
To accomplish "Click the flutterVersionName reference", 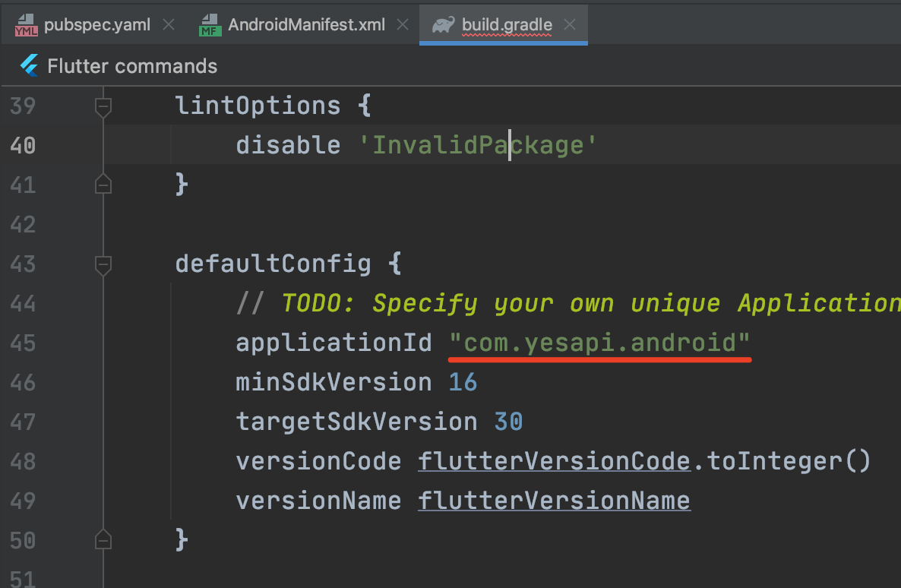I will coord(554,501).
